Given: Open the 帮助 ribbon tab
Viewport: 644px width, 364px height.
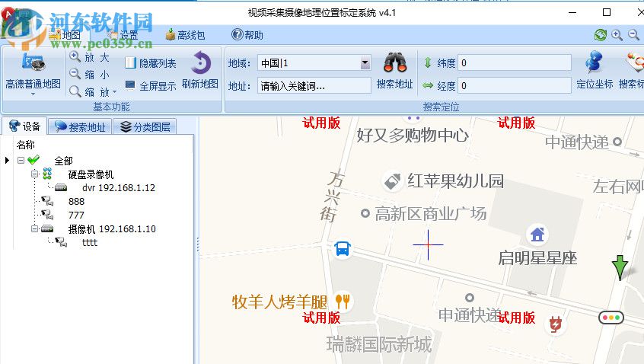Looking at the screenshot, I should 247,35.
